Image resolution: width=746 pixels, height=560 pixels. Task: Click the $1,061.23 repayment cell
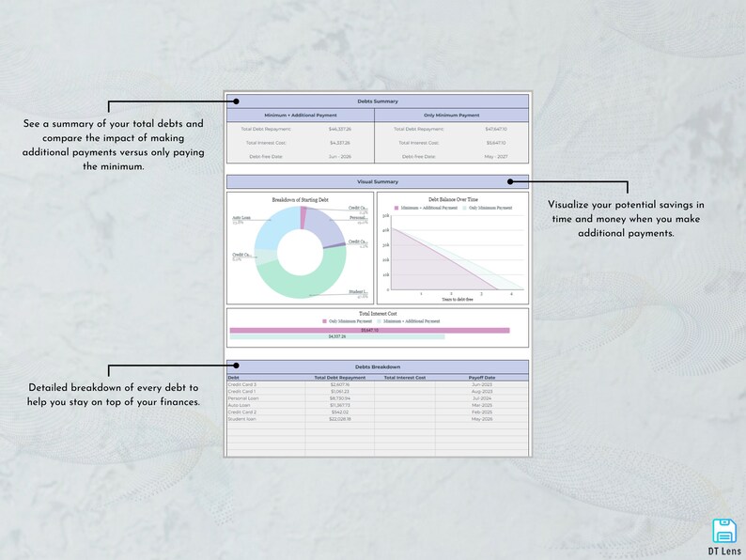click(x=340, y=391)
